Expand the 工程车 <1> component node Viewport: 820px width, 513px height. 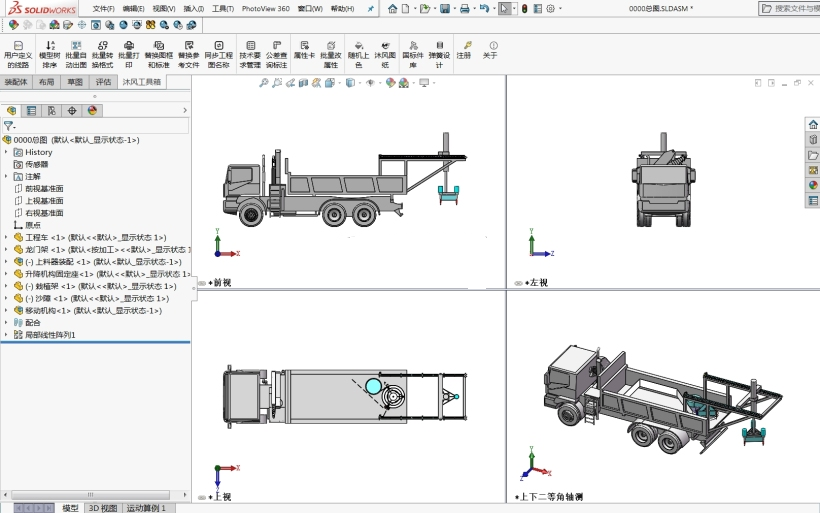point(6,238)
